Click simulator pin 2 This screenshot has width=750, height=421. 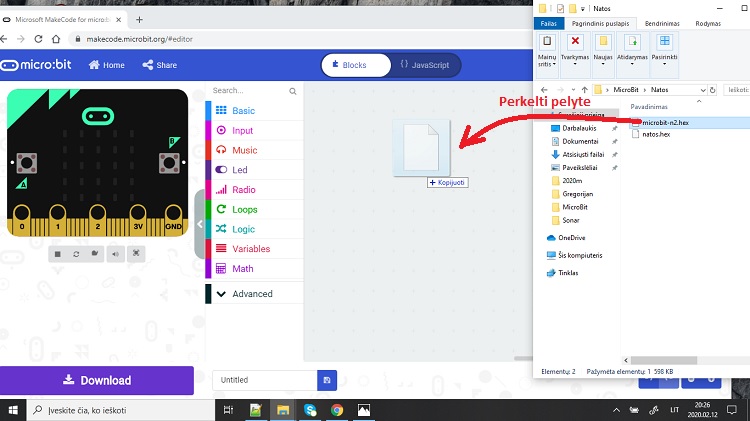click(x=98, y=220)
